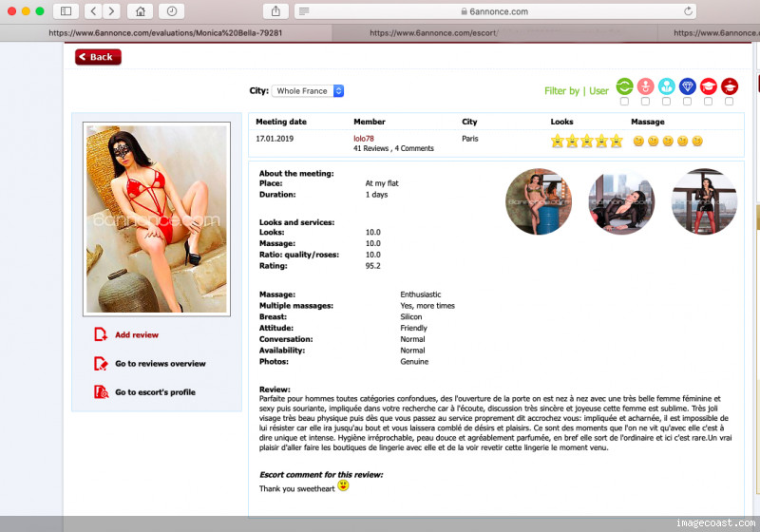Click the escort's profile search icon
760x532 pixels.
(x=101, y=392)
